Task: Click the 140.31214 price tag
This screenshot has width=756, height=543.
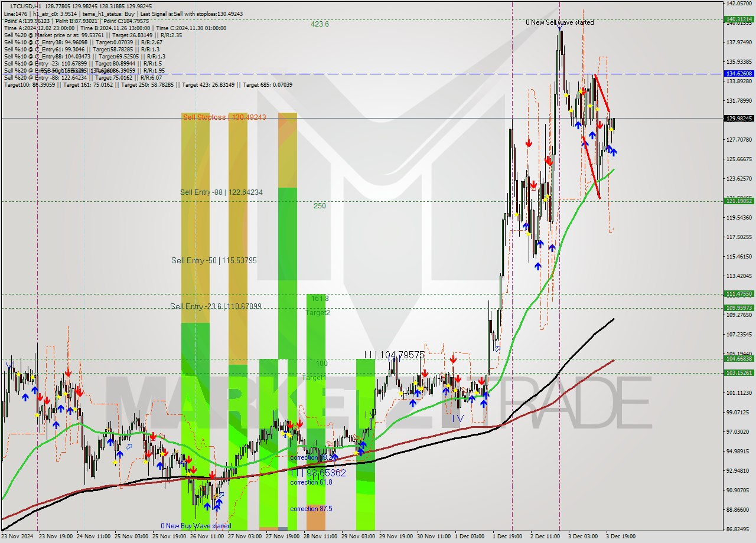Action: pyautogui.click(x=739, y=19)
